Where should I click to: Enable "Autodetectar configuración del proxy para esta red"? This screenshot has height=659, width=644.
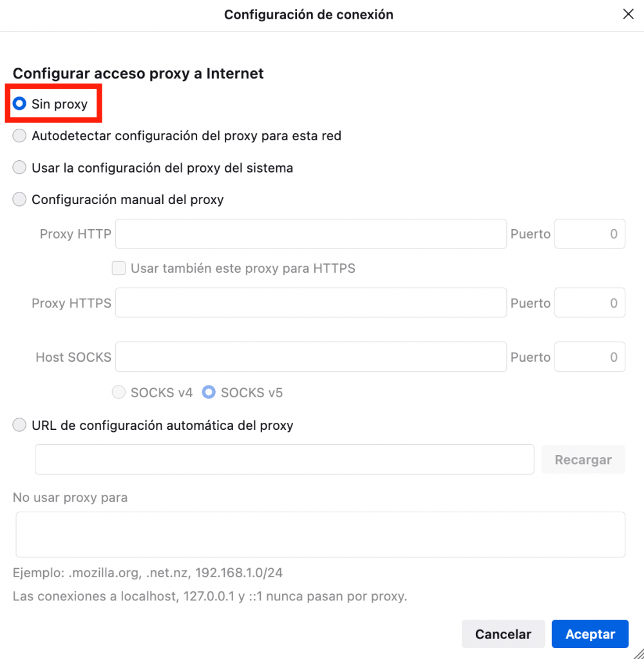point(19,136)
